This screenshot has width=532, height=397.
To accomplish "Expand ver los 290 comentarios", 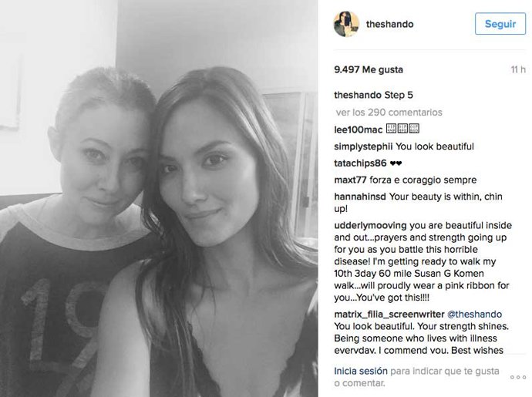I will coord(389,113).
